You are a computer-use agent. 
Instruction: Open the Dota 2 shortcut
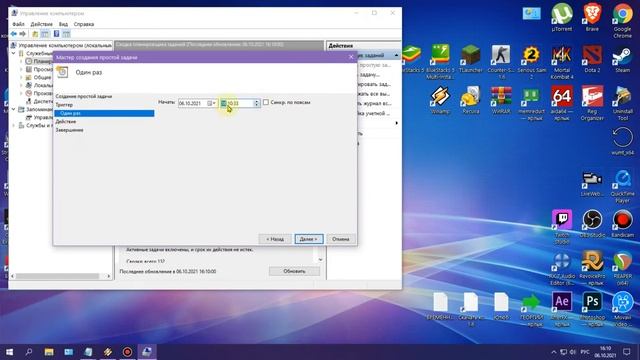(x=592, y=59)
